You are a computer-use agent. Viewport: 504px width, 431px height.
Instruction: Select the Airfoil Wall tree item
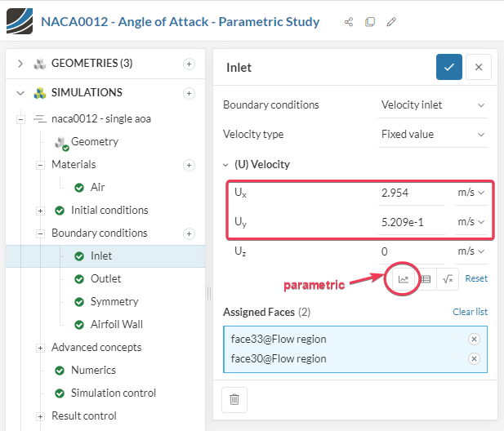pyautogui.click(x=116, y=324)
